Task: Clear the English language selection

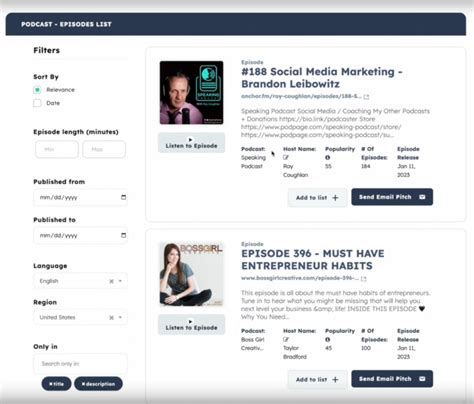Action: click(111, 281)
